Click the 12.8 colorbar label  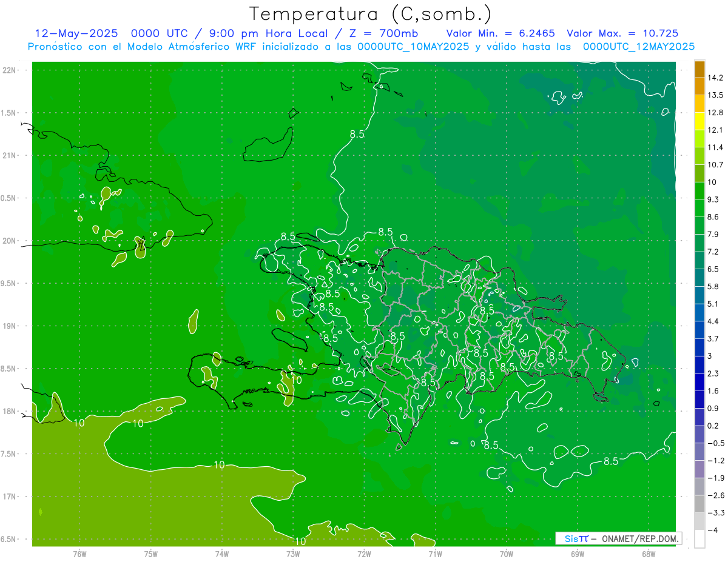[715, 113]
